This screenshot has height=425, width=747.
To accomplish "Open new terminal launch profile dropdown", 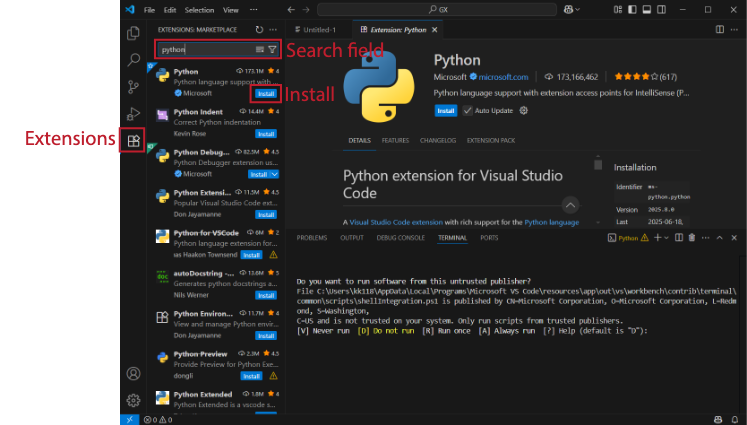I will (666, 238).
